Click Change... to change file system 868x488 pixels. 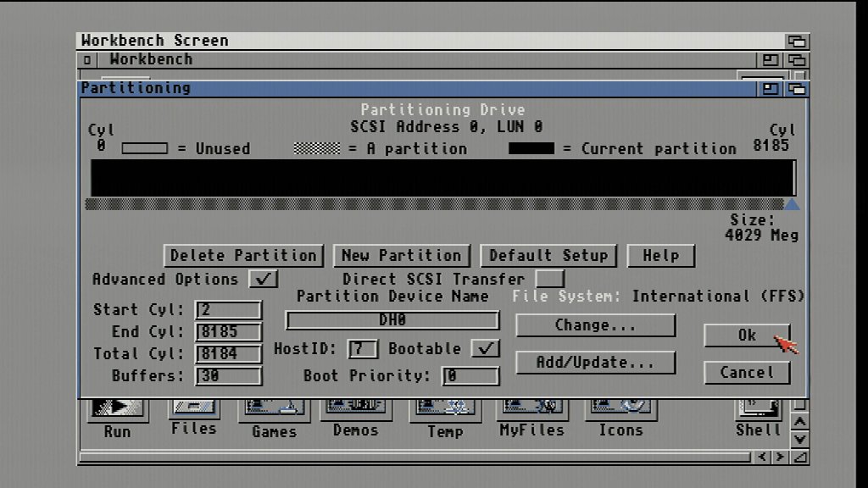tap(595, 325)
